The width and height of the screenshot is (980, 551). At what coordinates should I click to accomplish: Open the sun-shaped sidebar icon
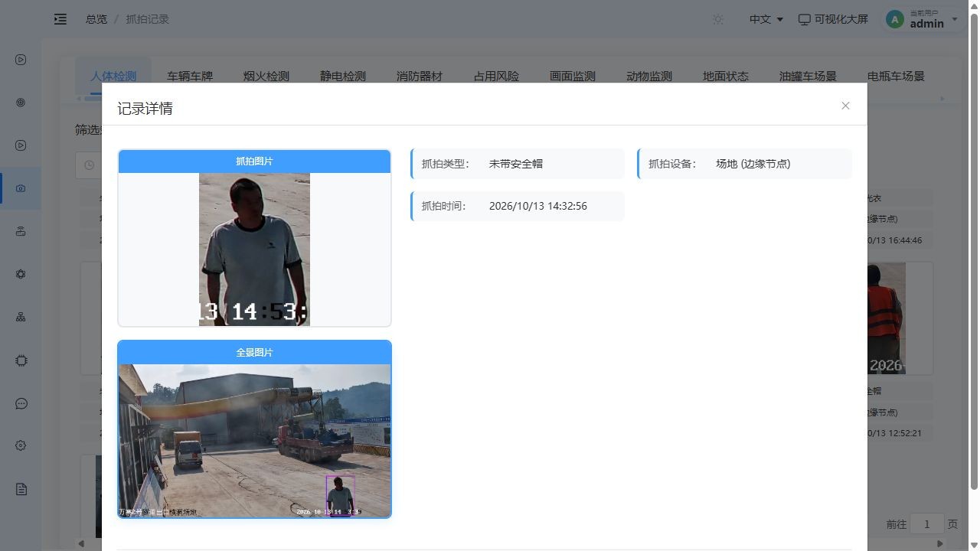tap(21, 274)
